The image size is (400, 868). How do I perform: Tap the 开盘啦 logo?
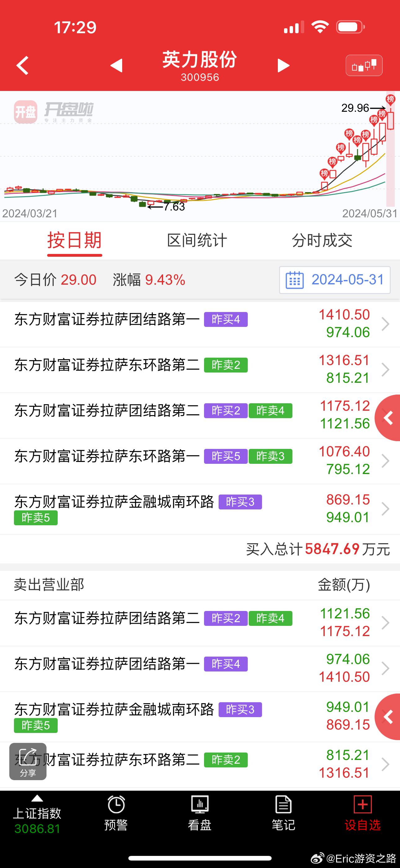click(54, 112)
